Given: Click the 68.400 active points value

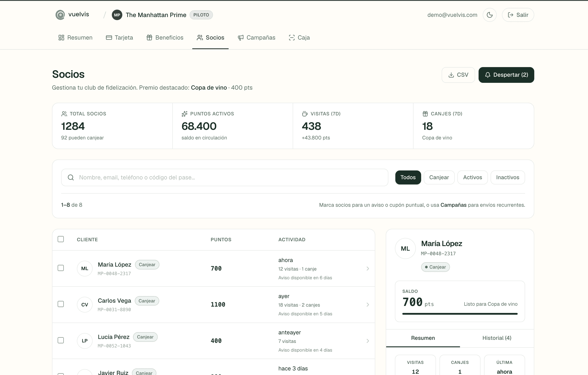Looking at the screenshot, I should point(199,126).
